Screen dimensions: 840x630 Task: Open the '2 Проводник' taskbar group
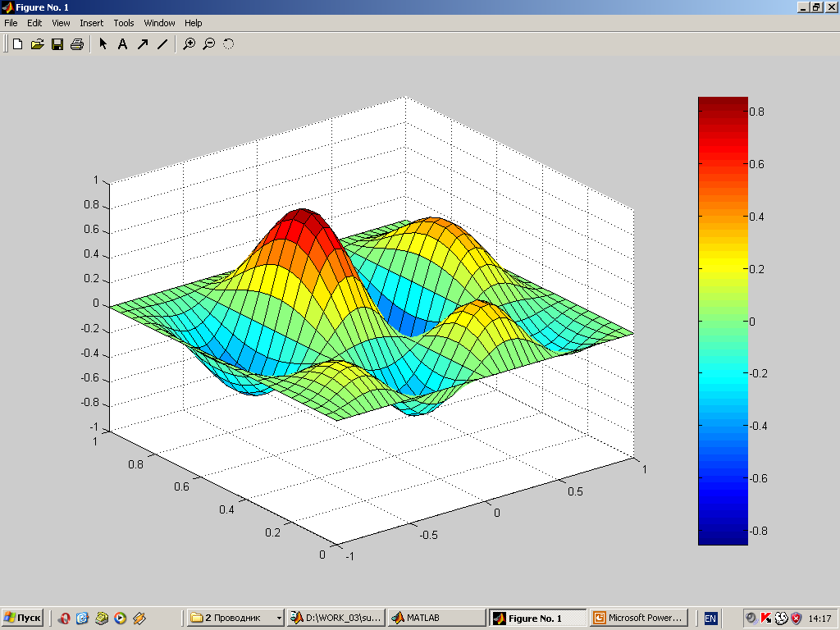235,618
